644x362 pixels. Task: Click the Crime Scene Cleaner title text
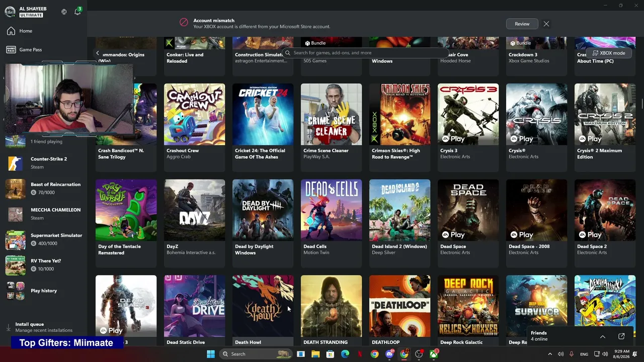coord(326,150)
